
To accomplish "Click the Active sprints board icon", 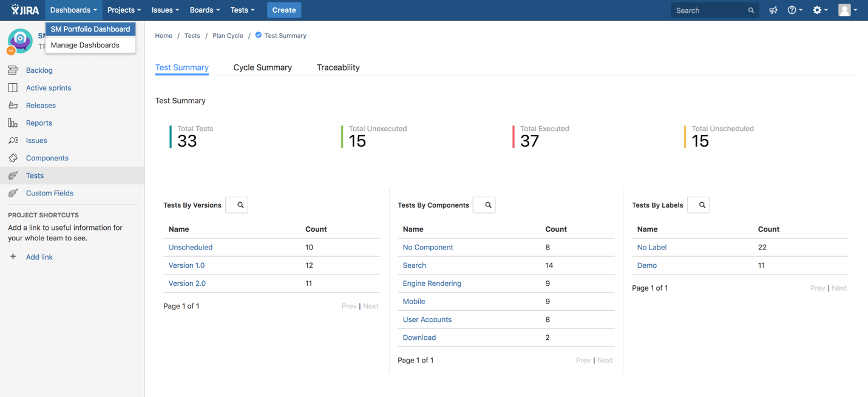I will click(13, 88).
